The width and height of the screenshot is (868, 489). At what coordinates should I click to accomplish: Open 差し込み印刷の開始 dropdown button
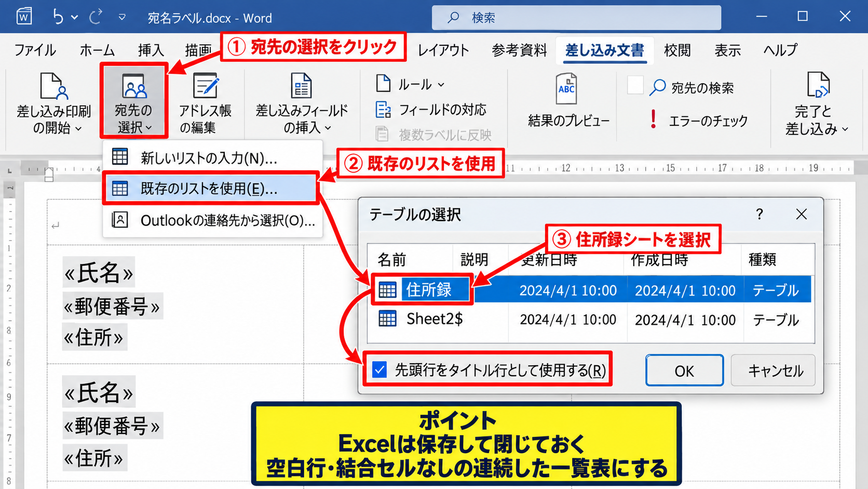coord(54,103)
